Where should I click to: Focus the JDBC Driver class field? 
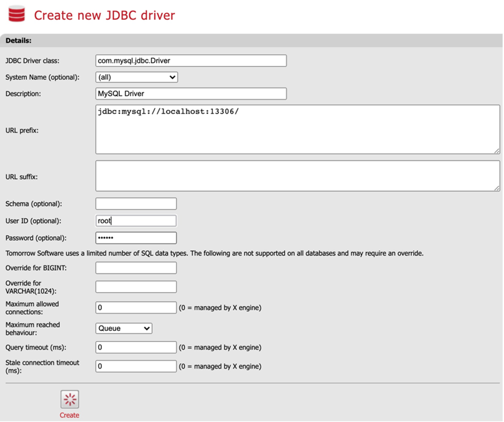tap(191, 61)
